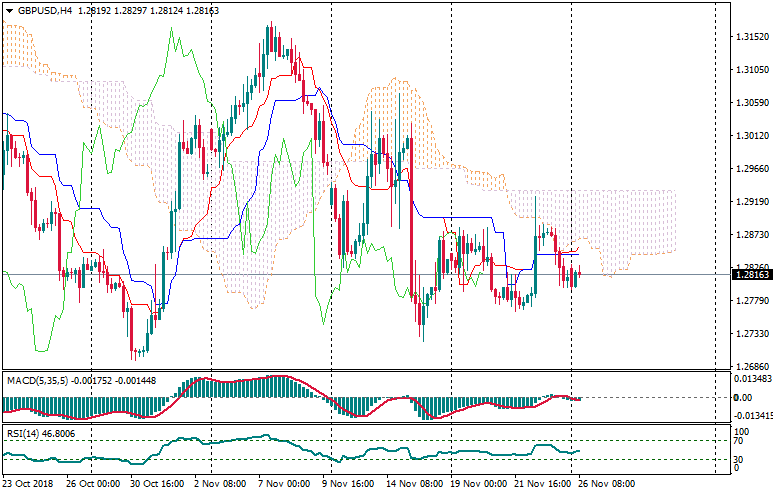This screenshot has width=773, height=495.
Task: Click the 2 Nov 08:00 time label
Action: point(222,483)
